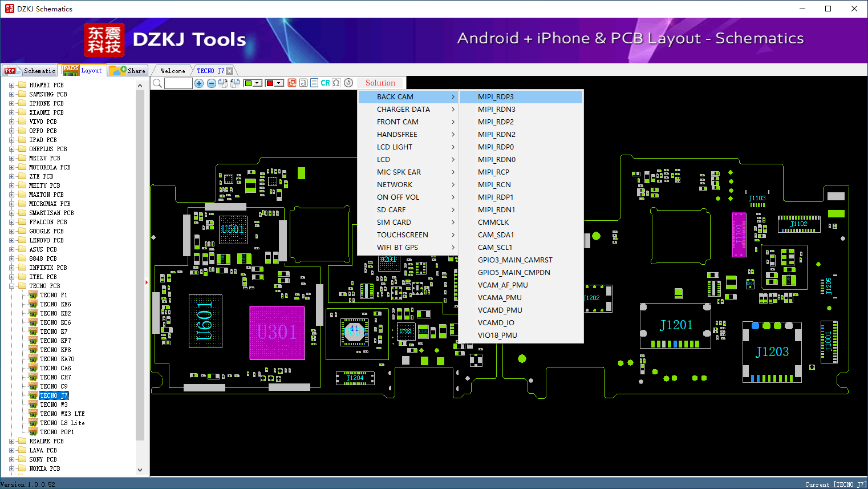
Task: Click the U301 chip on the board
Action: pos(277,333)
